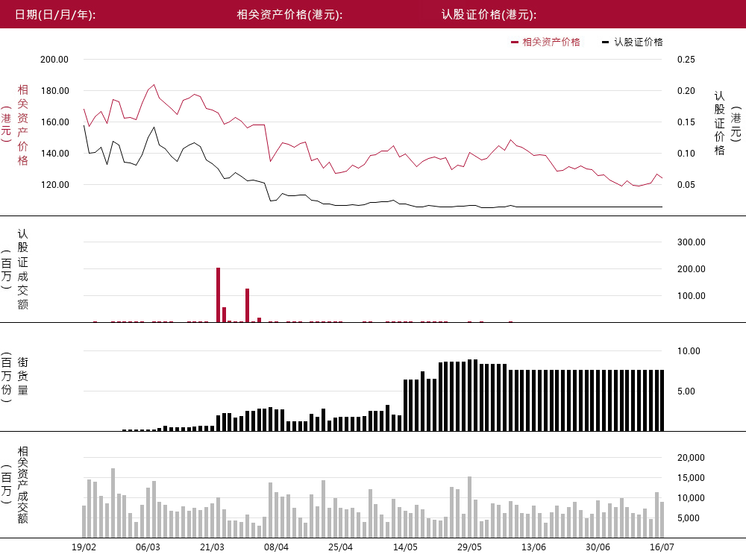Screen dimensions: 746x560
Task: Click the black legend marker for 认股证价格
Action: 605,43
